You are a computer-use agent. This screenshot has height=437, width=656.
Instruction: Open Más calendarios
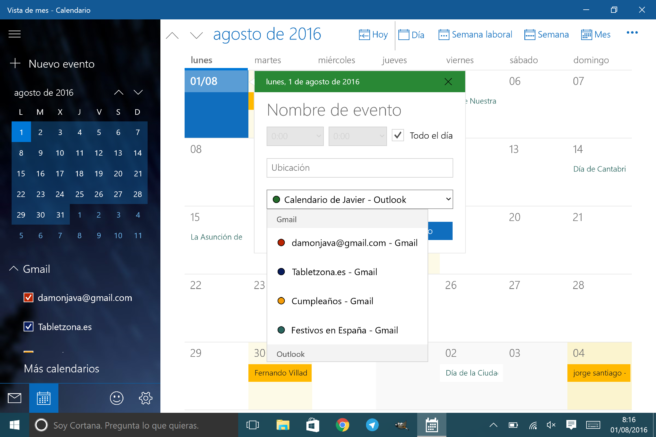point(62,368)
